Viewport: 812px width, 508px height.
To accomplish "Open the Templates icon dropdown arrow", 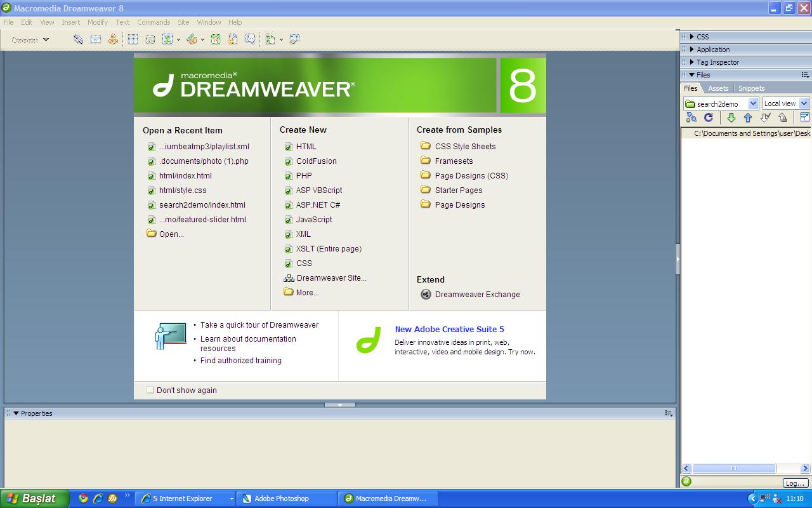I will pos(281,39).
